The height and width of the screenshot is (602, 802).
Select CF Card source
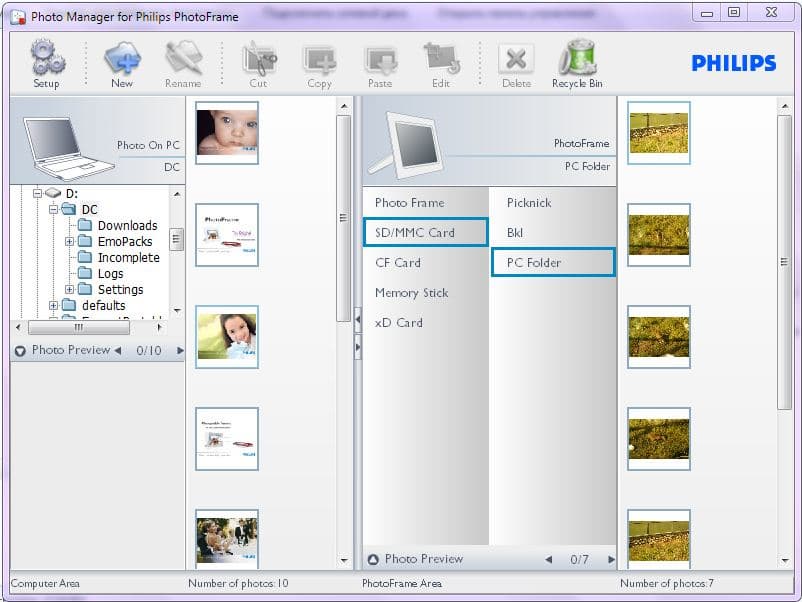click(x=426, y=262)
